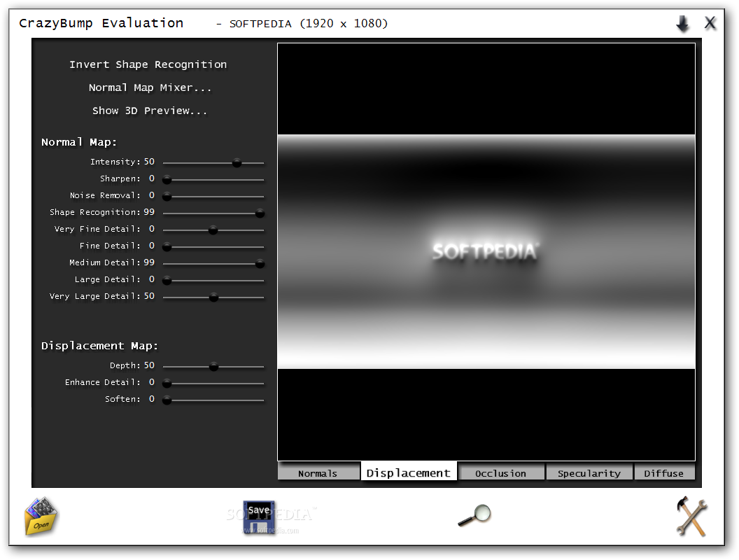Open the Occlusion tab
The image size is (739, 560).
tap(501, 473)
